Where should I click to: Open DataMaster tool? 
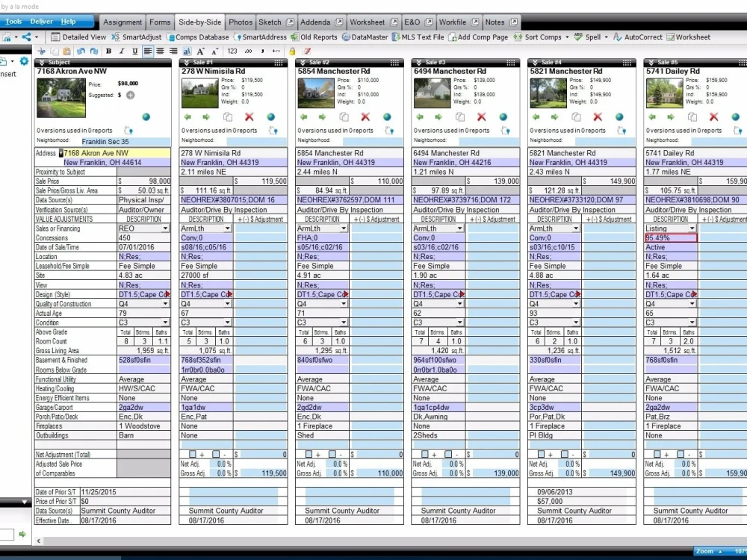coord(365,37)
